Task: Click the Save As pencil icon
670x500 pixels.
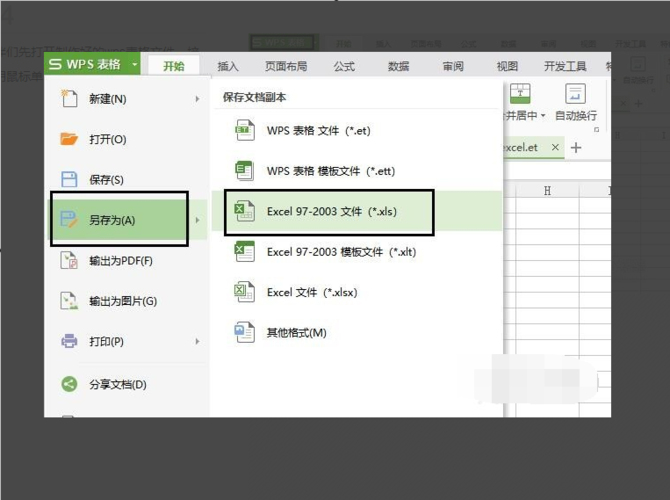Action: 69,220
